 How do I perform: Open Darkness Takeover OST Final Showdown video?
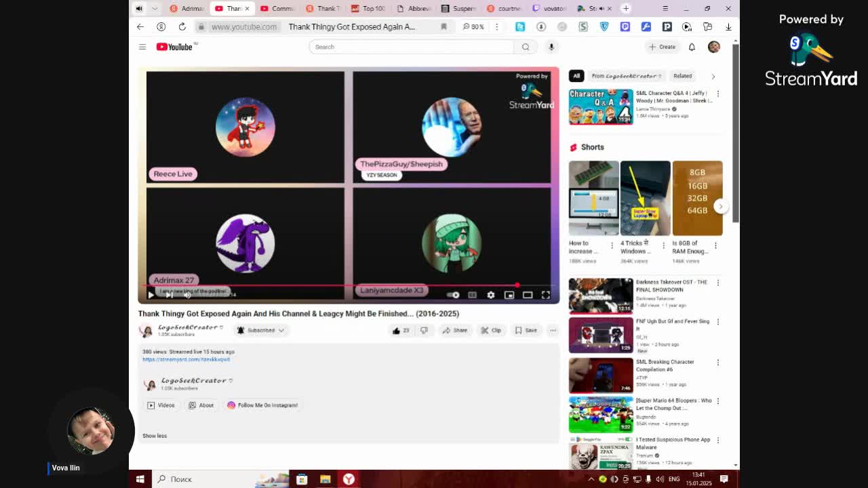click(601, 296)
